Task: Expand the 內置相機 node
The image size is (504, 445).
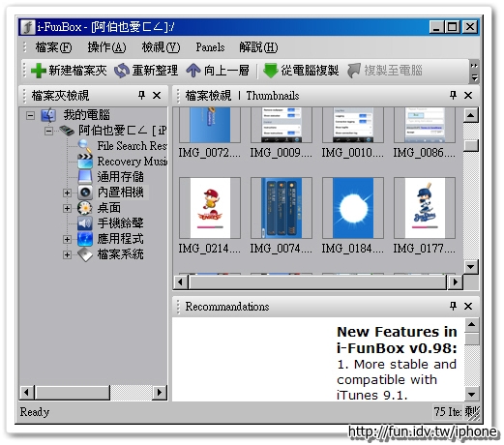Action: pos(67,193)
